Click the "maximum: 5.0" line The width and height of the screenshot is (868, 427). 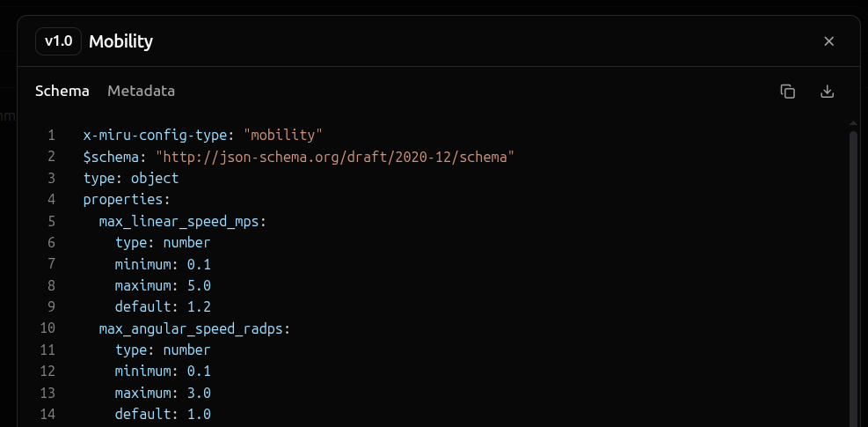tap(163, 285)
